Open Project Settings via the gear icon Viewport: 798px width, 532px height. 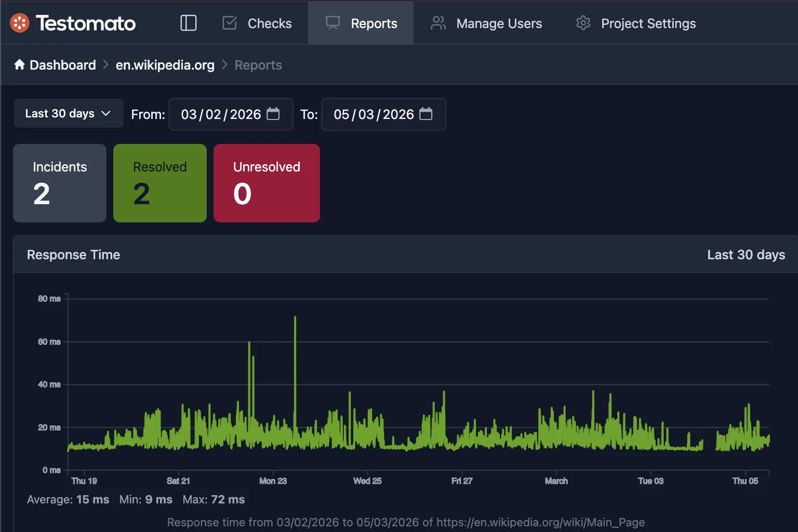tap(583, 23)
